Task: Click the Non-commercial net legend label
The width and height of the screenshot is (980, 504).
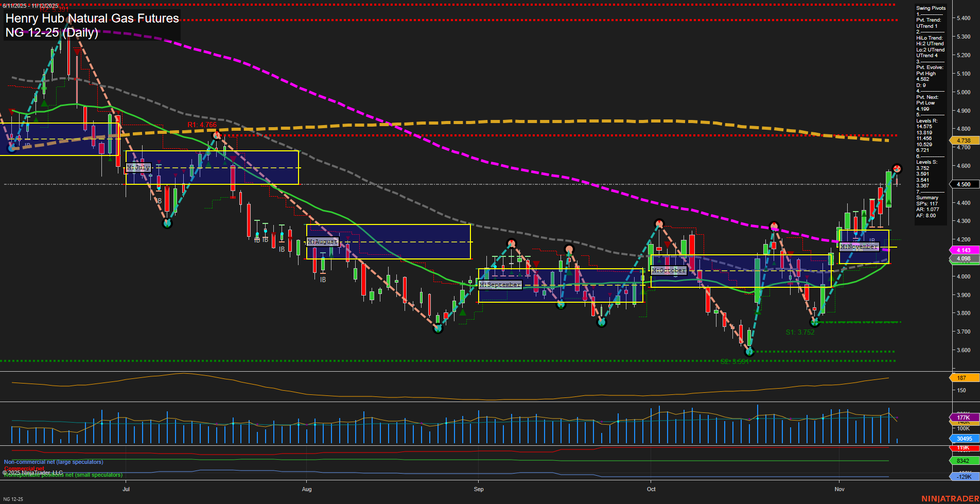Action: click(53, 462)
